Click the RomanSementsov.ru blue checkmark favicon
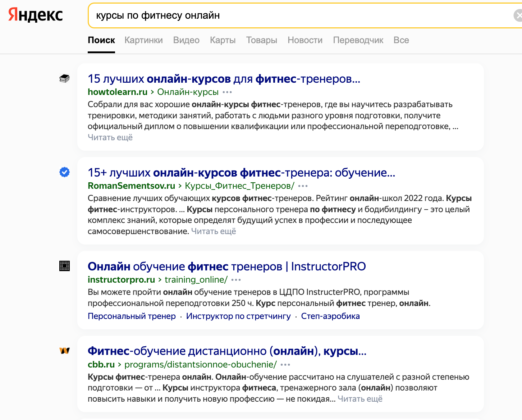 click(64, 172)
